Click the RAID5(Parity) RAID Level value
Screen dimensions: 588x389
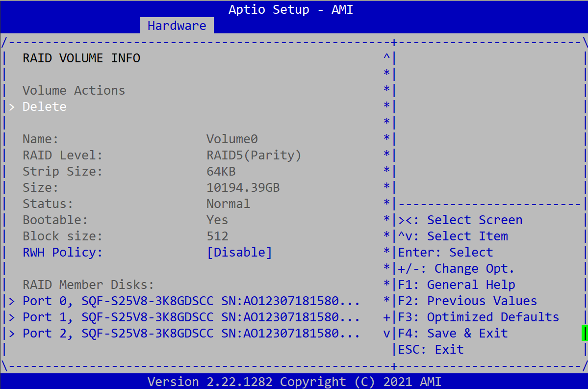(x=254, y=155)
